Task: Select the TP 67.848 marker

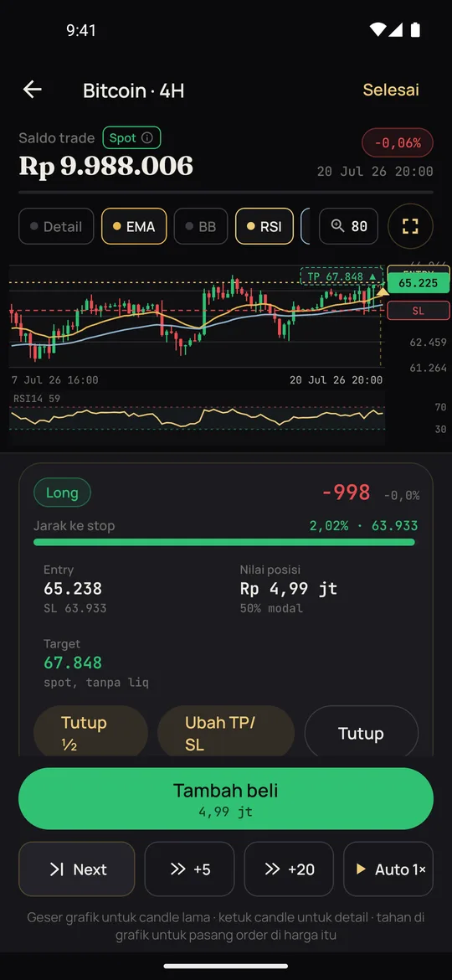Action: click(342, 277)
